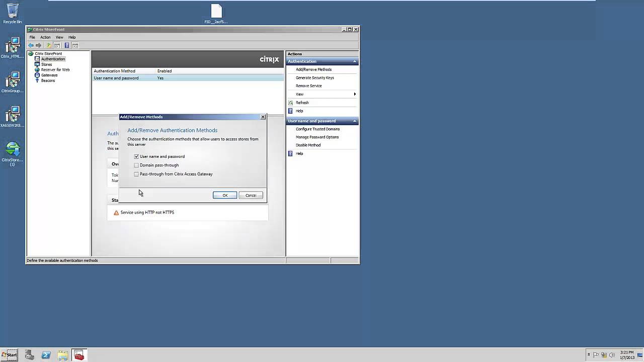Close the Add/Remove Methods dialog with X
The image size is (644, 362).
(263, 117)
